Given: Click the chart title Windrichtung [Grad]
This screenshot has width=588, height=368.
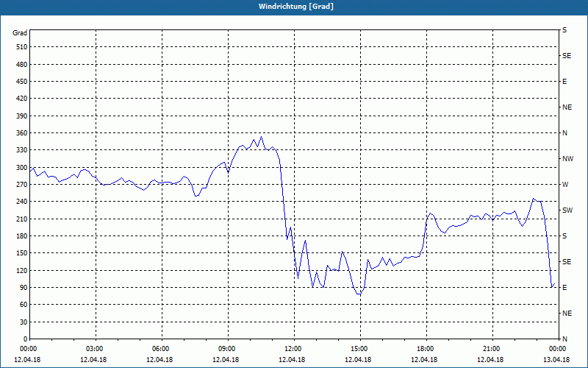Looking at the screenshot, I should (x=296, y=7).
